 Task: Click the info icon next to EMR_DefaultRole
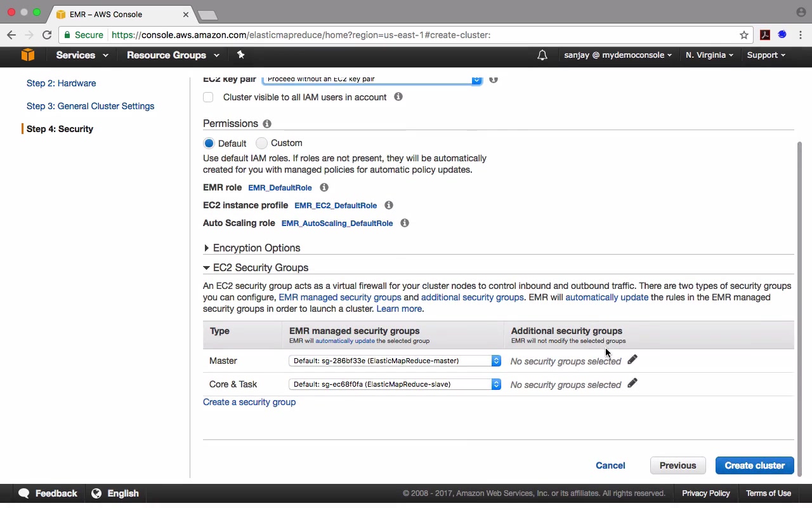click(x=324, y=188)
